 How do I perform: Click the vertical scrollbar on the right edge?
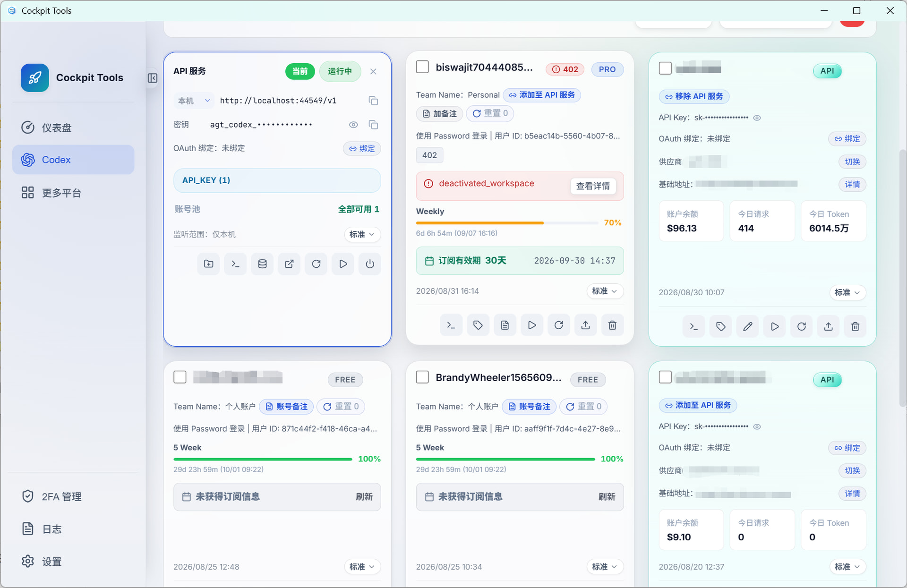903,279
